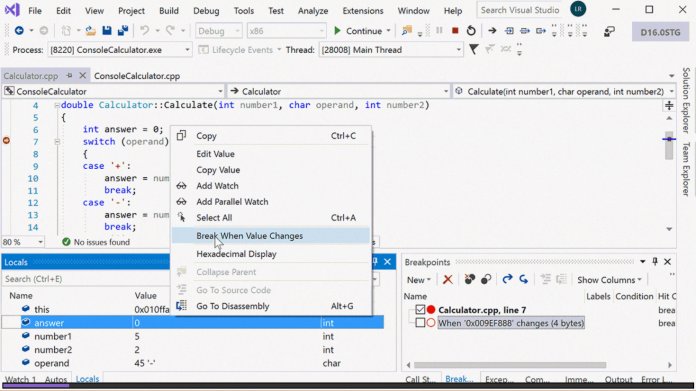The width and height of the screenshot is (696, 391).
Task: Click the D16.0STG button
Action: coord(660,32)
